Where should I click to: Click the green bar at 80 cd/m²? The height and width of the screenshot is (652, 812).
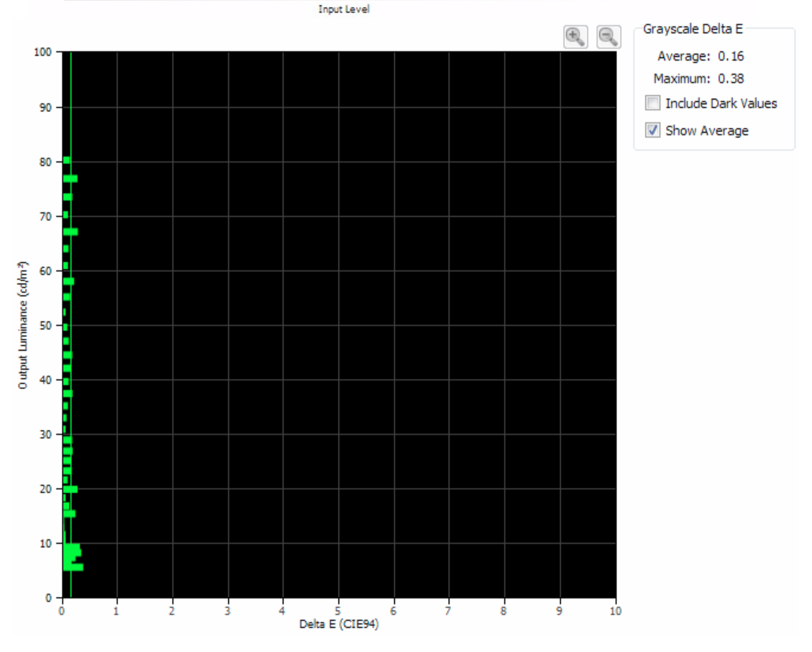pos(66,160)
